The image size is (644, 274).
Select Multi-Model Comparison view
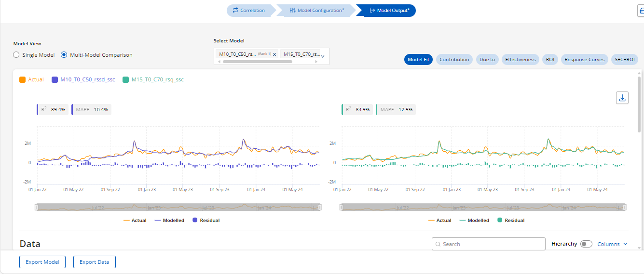(x=64, y=55)
